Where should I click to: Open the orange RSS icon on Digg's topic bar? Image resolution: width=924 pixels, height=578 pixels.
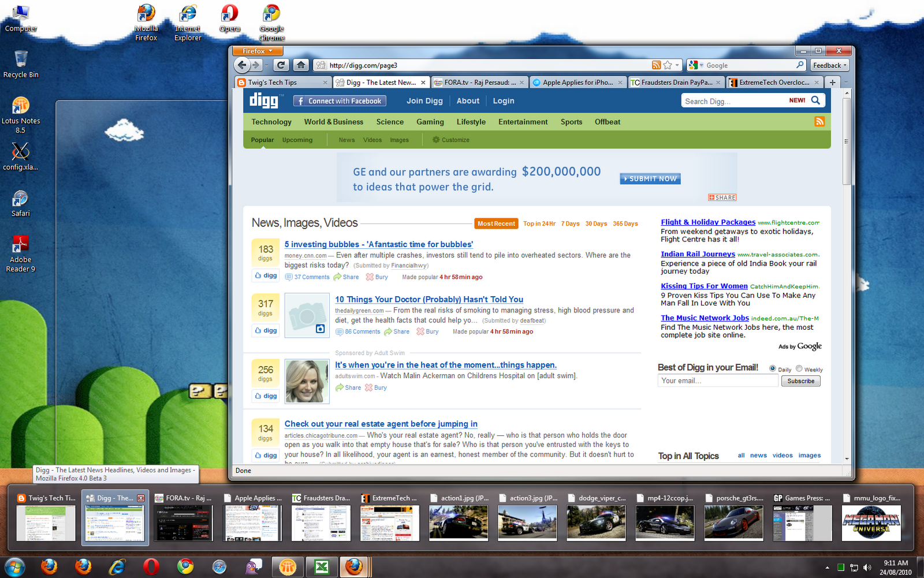click(x=819, y=121)
